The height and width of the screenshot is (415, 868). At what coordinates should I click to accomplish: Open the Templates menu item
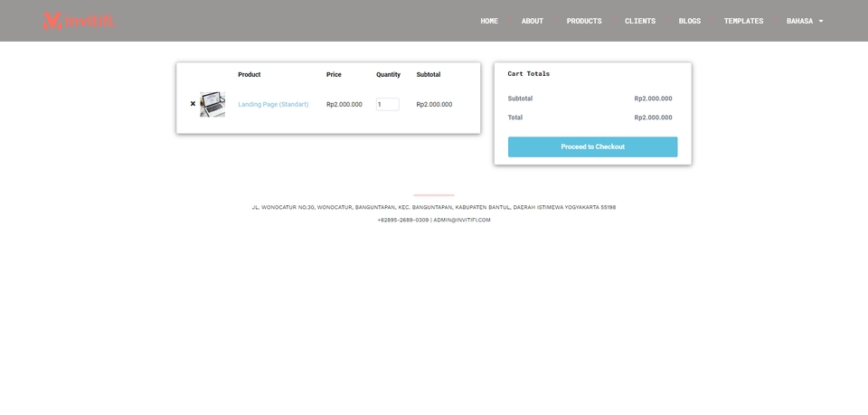click(743, 21)
